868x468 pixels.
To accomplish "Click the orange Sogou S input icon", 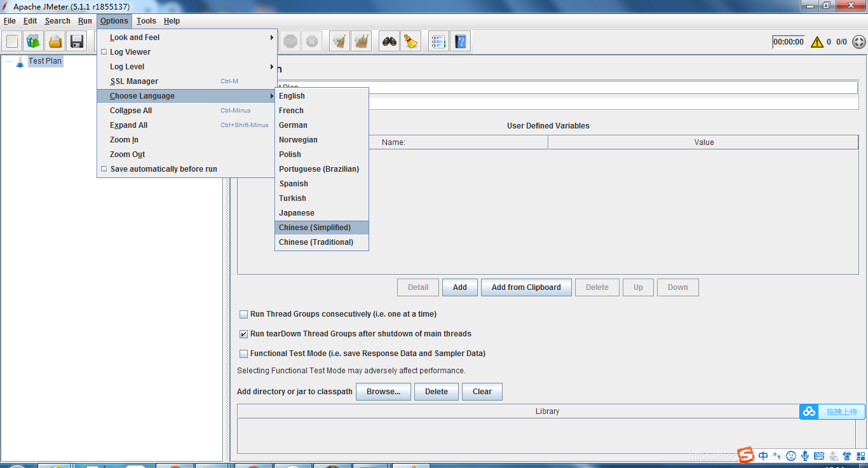I will 746,455.
